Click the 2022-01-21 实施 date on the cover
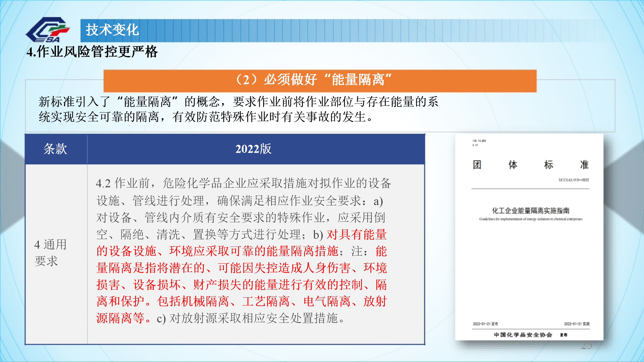This screenshot has width=644, height=362. point(577,324)
